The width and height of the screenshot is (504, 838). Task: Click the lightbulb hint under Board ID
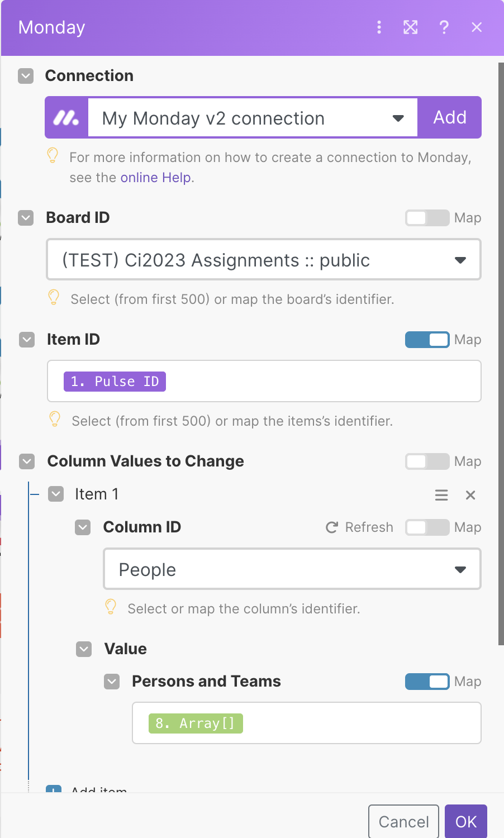point(54,297)
